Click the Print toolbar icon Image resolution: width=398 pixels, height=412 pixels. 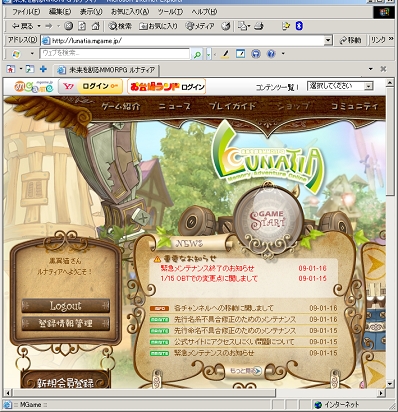tap(259, 26)
